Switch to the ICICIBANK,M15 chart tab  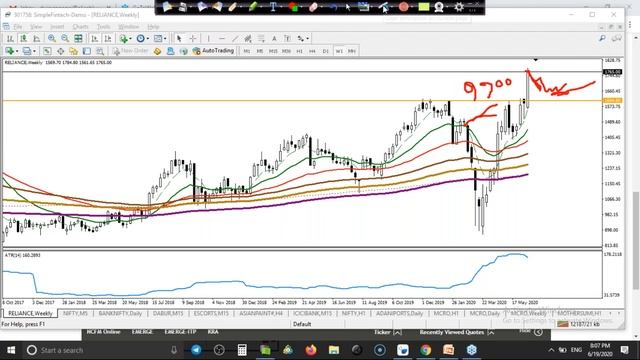312,313
